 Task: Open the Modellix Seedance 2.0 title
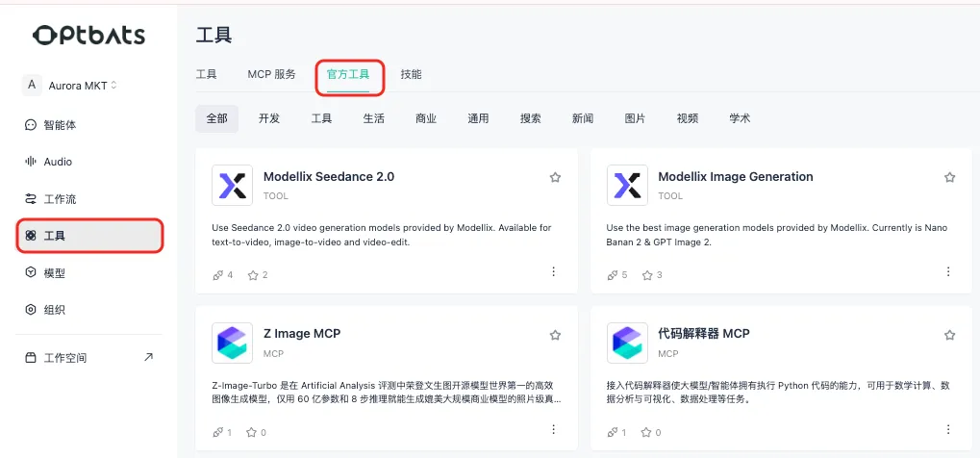coord(329,177)
